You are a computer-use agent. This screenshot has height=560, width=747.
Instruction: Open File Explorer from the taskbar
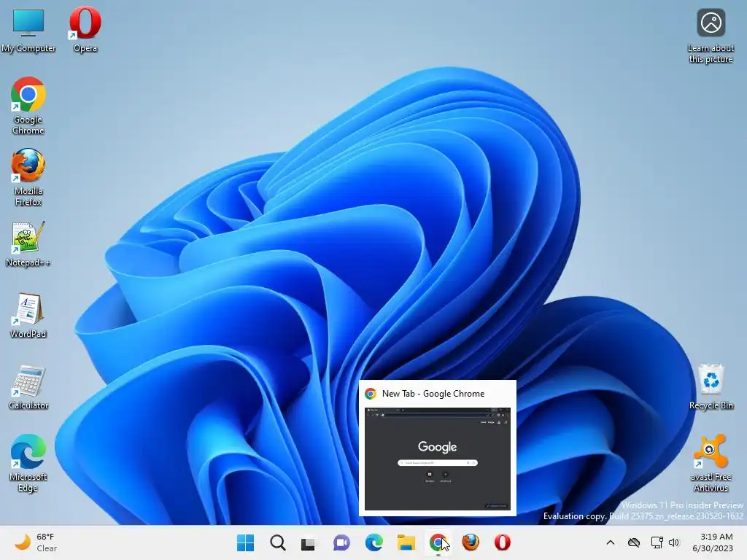(406, 542)
